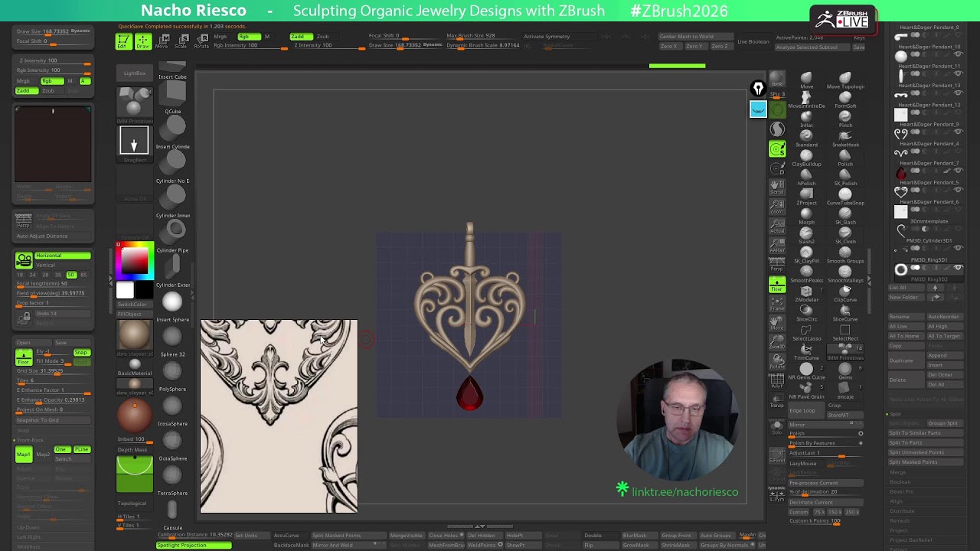The height and width of the screenshot is (551, 980).
Task: Expand the Boolean section
Action: click(900, 482)
